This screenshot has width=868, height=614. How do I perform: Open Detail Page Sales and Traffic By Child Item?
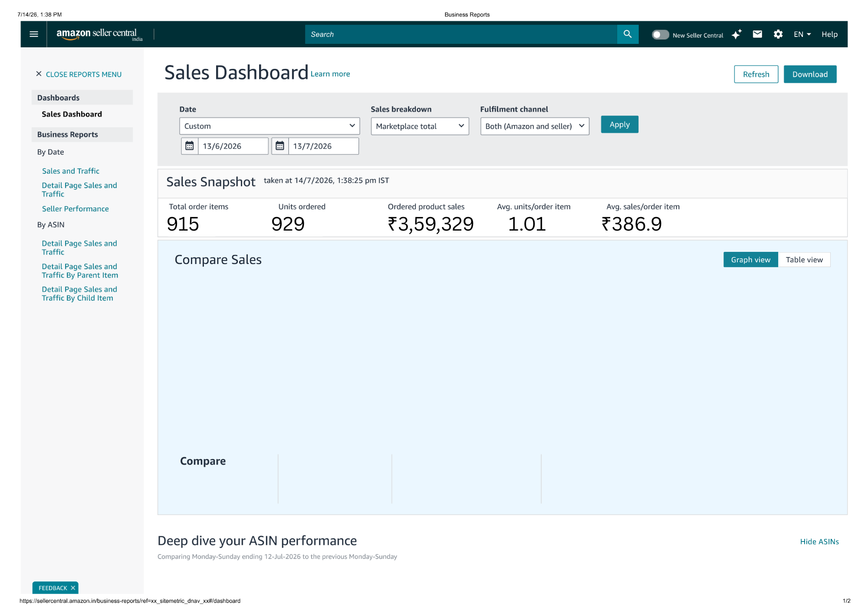(79, 294)
